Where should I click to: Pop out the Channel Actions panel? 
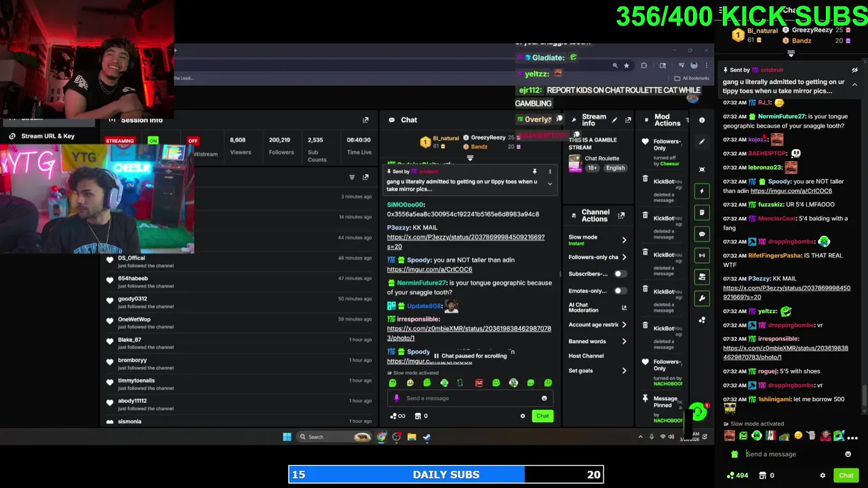(x=621, y=216)
